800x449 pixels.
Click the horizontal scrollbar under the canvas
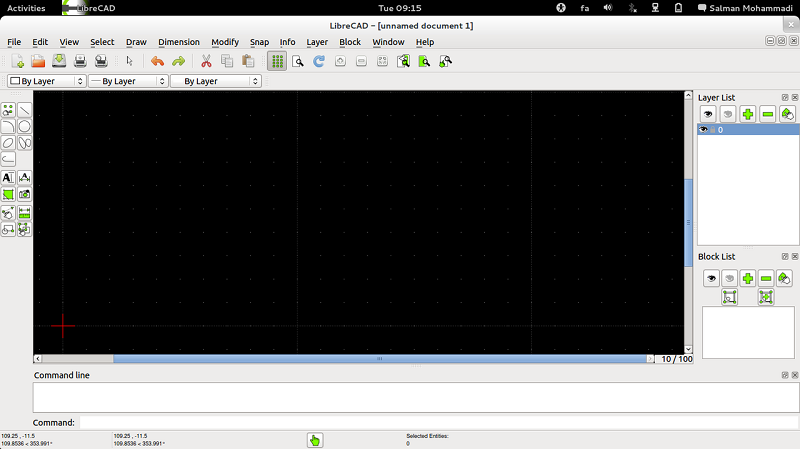coord(379,358)
